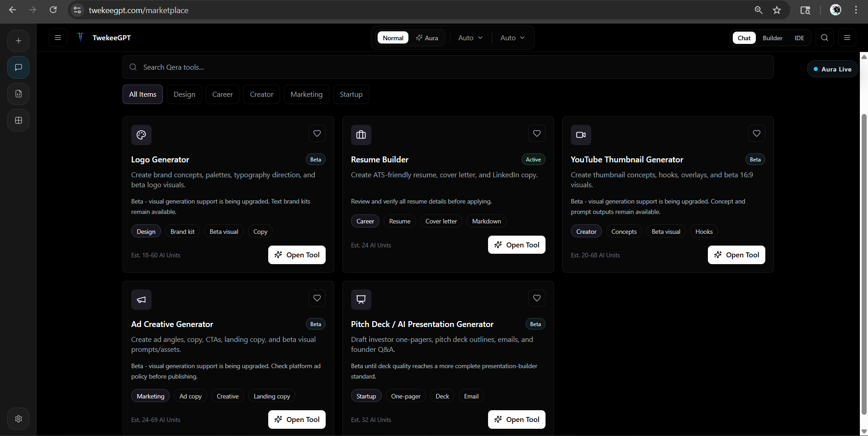The height and width of the screenshot is (436, 868).
Task: Click the browser back arrow
Action: tap(13, 10)
